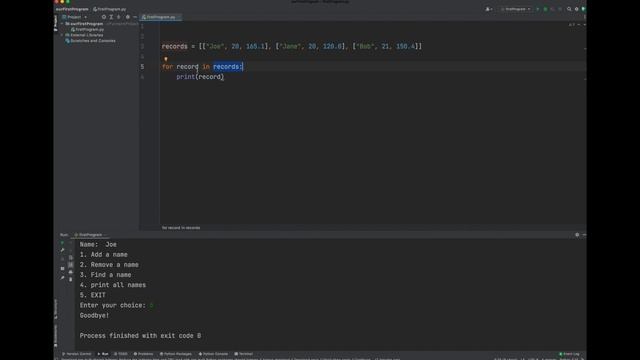Click the '5. EXIT' console line
Image resolution: width=640 pixels, height=360 pixels.
click(93, 295)
